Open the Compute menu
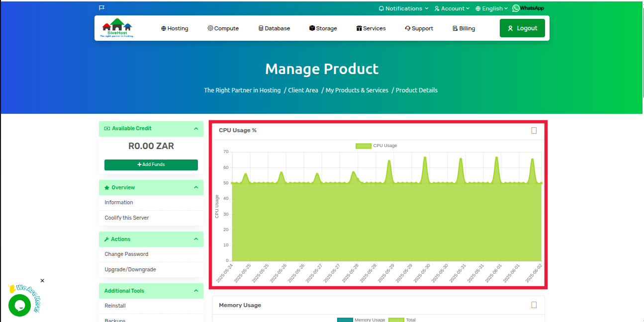The image size is (644, 322). 223,28
